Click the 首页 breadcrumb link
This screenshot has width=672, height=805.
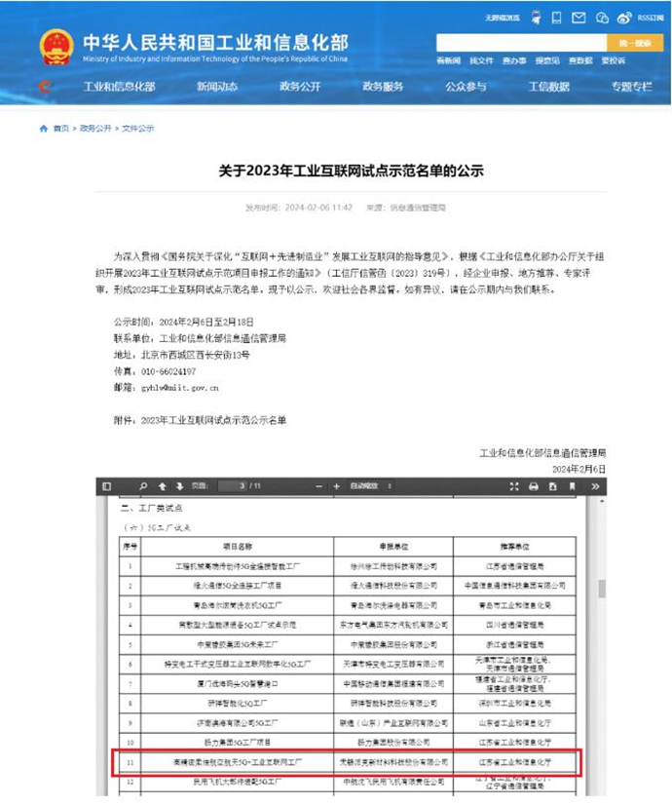[61, 129]
